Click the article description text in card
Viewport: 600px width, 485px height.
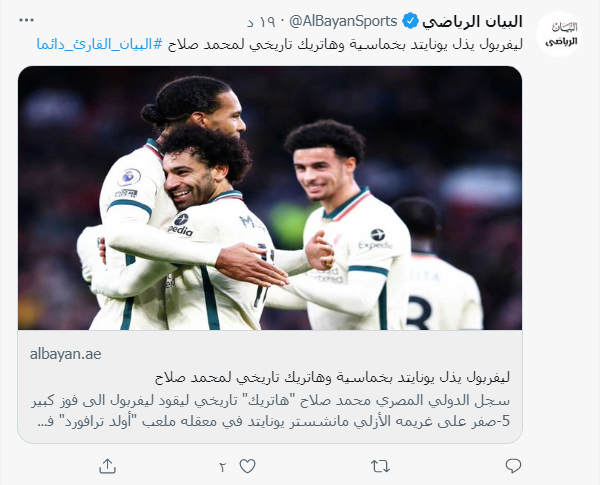pos(271,411)
